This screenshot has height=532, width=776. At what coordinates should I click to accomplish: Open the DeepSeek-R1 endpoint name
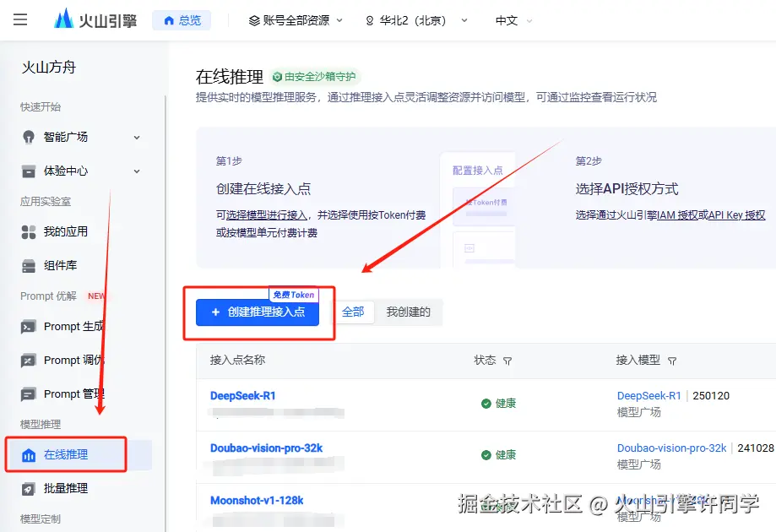[x=243, y=396]
